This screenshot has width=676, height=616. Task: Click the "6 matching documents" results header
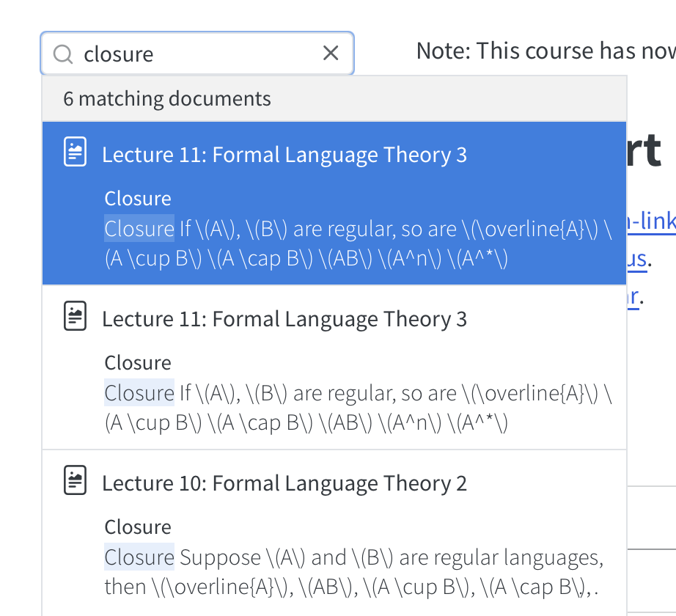click(x=167, y=99)
